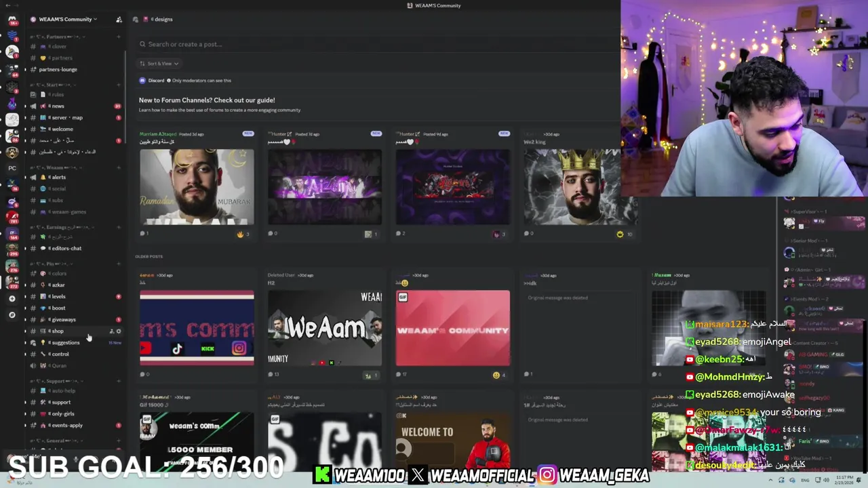The width and height of the screenshot is (868, 488).
Task: Open the boost channel
Action: 75,308
